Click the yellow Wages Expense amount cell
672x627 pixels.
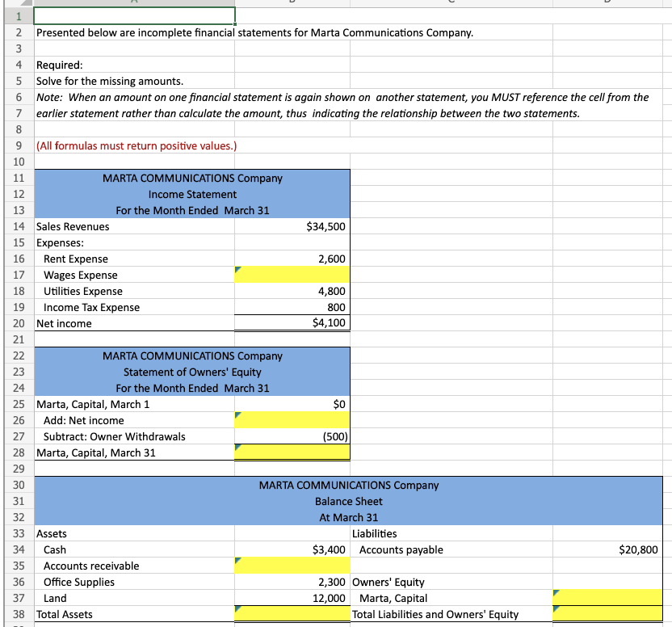(x=292, y=275)
